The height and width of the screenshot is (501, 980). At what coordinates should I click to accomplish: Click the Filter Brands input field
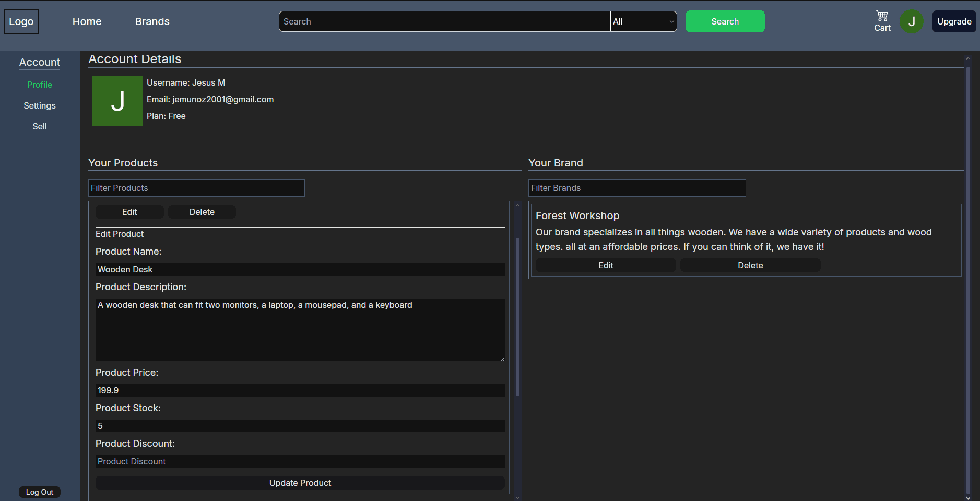pyautogui.click(x=637, y=188)
